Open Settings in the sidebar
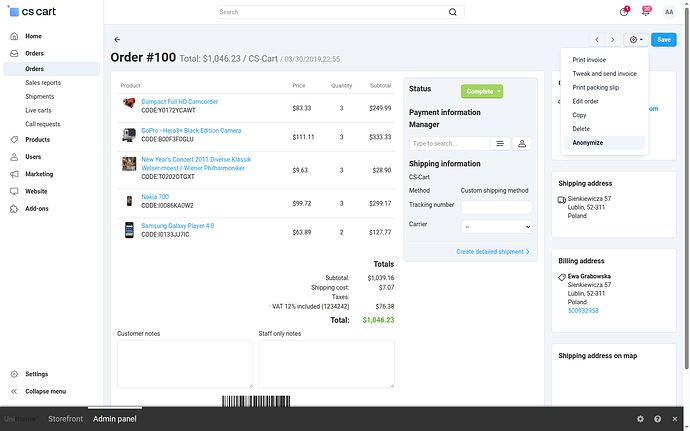 [37, 374]
